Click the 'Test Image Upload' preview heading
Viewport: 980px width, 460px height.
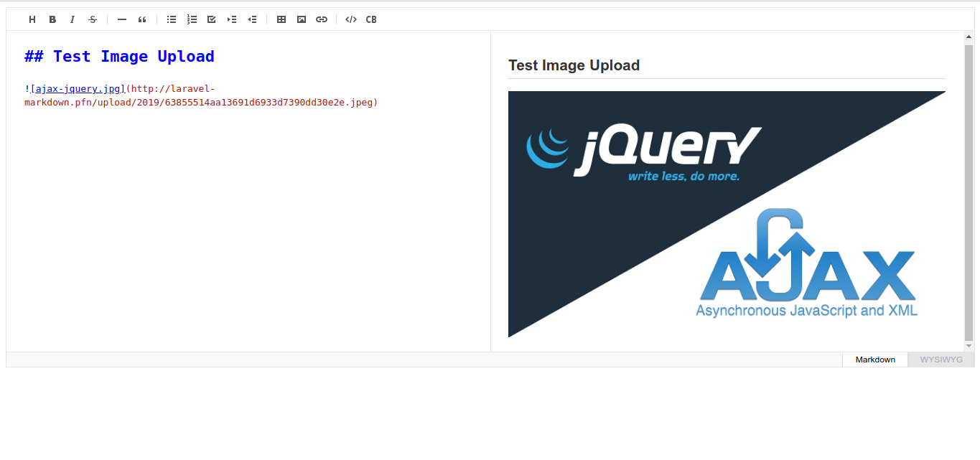[574, 65]
